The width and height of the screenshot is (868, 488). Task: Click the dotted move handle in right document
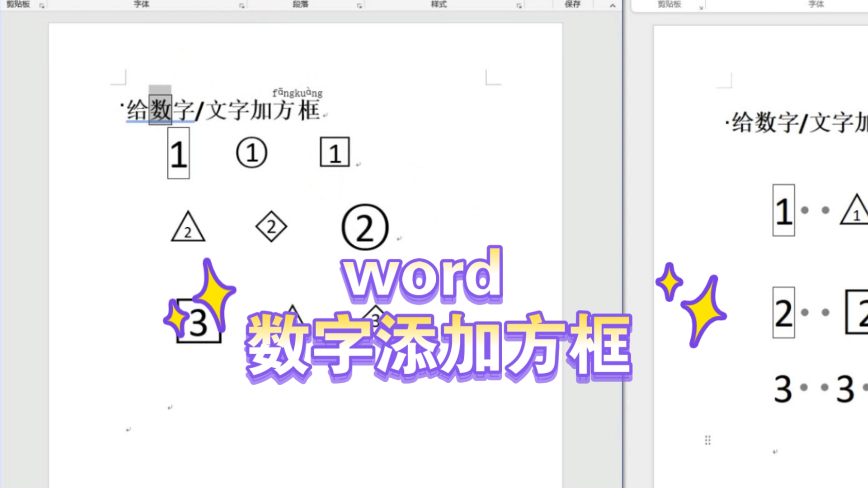click(708, 440)
